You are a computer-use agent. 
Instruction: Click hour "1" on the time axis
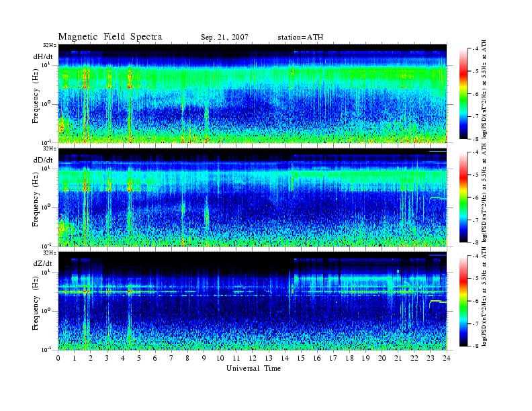(x=75, y=358)
